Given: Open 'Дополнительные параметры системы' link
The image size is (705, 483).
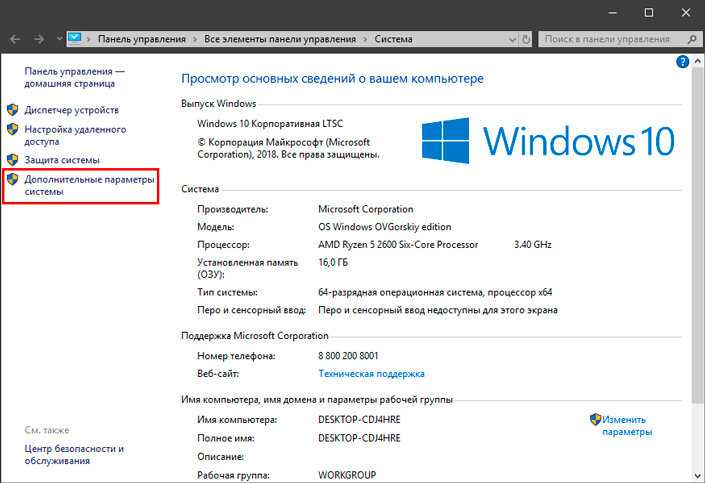Looking at the screenshot, I should [x=89, y=185].
